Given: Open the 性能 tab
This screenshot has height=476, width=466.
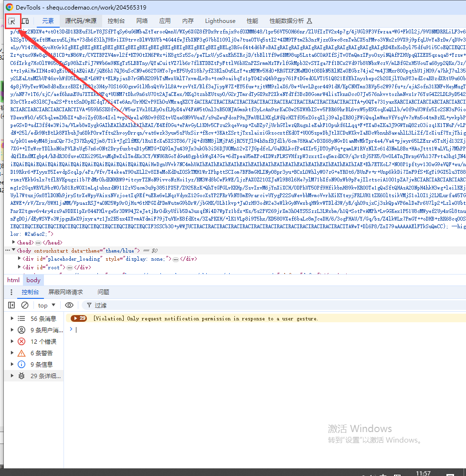Looking at the screenshot, I should [x=252, y=21].
